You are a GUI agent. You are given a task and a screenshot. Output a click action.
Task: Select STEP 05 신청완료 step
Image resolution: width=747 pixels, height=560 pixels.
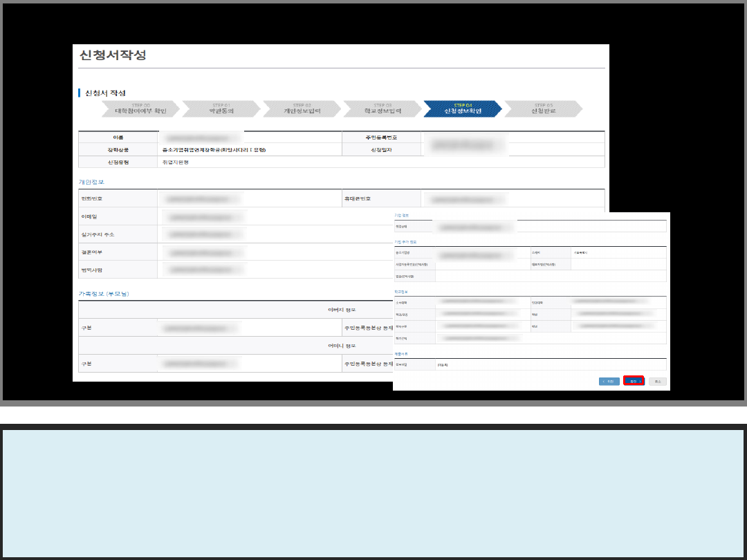pos(543,109)
